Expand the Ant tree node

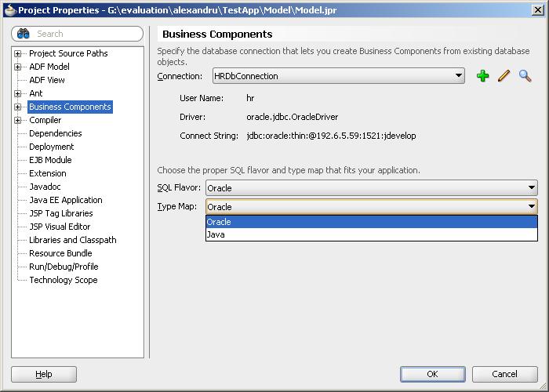[17, 93]
